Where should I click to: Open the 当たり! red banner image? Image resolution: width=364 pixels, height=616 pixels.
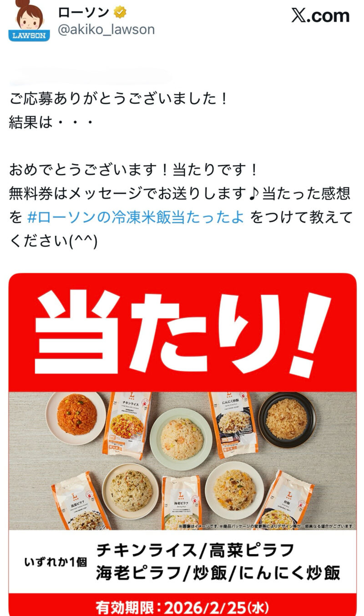coord(182,333)
